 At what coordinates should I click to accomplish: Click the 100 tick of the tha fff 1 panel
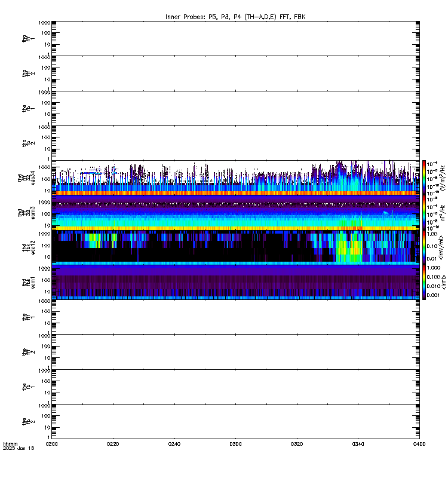click(46, 33)
